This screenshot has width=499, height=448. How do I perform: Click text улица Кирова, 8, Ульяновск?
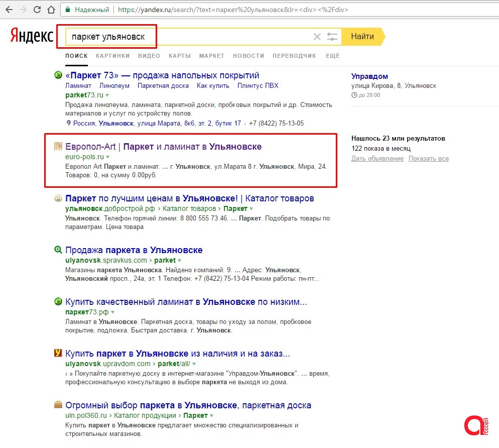click(394, 86)
